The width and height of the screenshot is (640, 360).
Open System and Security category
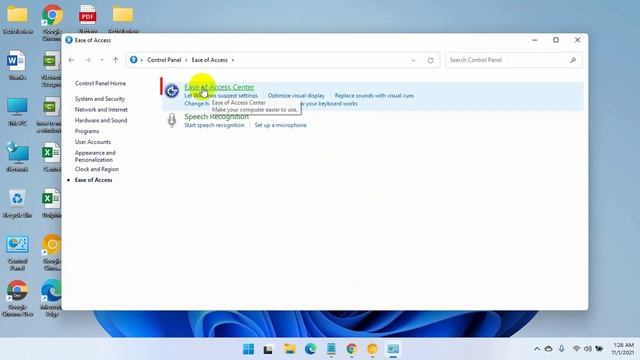click(x=100, y=99)
